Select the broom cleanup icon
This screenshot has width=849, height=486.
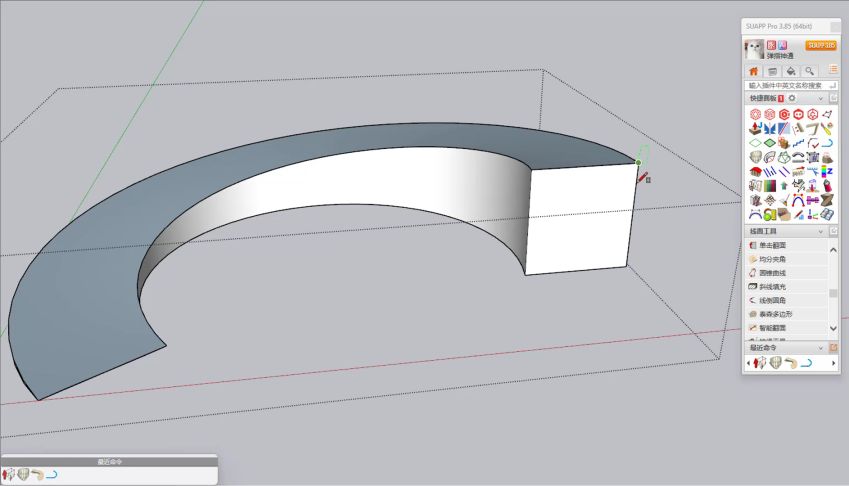[x=785, y=200]
